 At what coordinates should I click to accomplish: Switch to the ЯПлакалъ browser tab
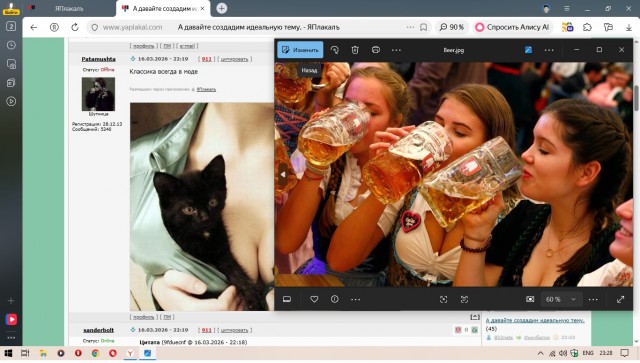pyautogui.click(x=69, y=8)
